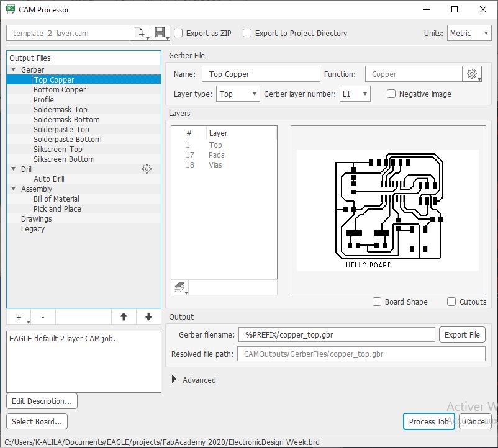
Task: Collapse the Gerber tree group
Action: click(x=14, y=69)
